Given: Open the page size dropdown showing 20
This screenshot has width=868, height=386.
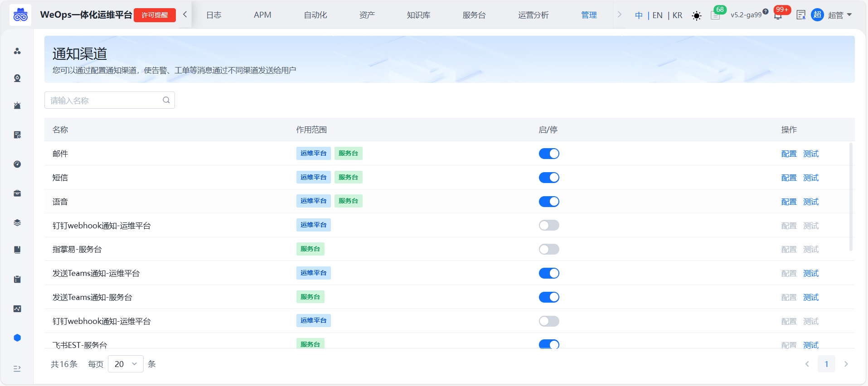Looking at the screenshot, I should click(x=126, y=364).
